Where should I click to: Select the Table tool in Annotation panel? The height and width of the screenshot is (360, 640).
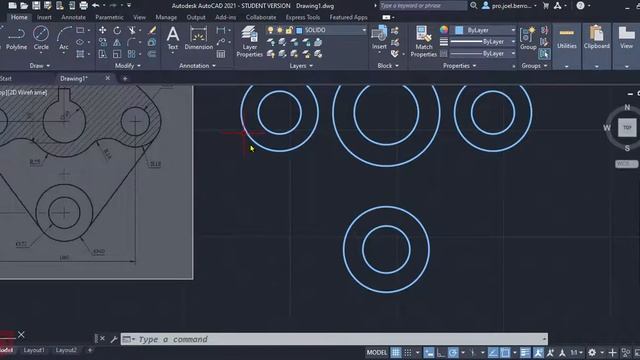221,54
